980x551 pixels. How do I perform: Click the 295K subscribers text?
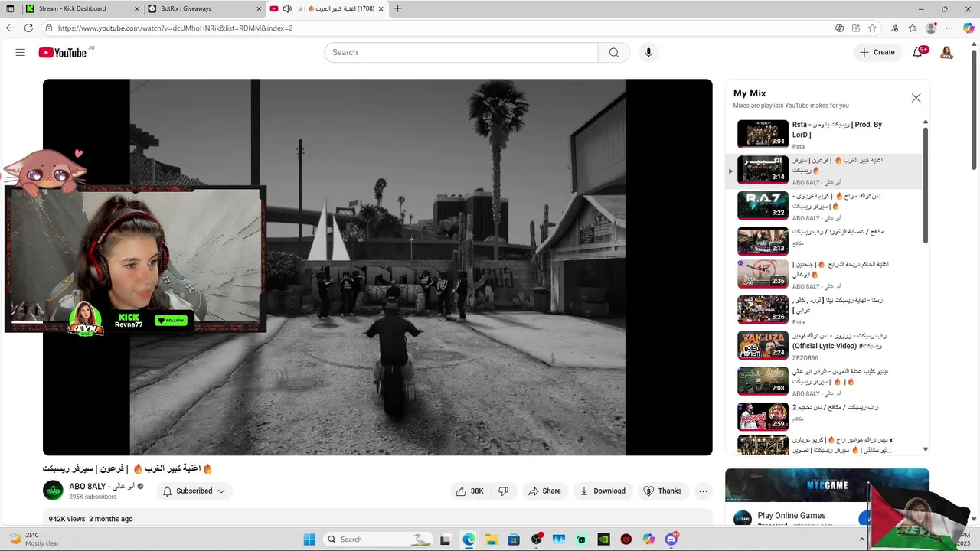tap(93, 497)
